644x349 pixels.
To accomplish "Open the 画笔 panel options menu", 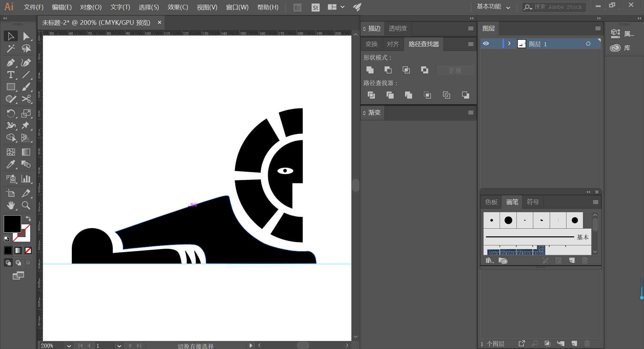I will [x=595, y=202].
